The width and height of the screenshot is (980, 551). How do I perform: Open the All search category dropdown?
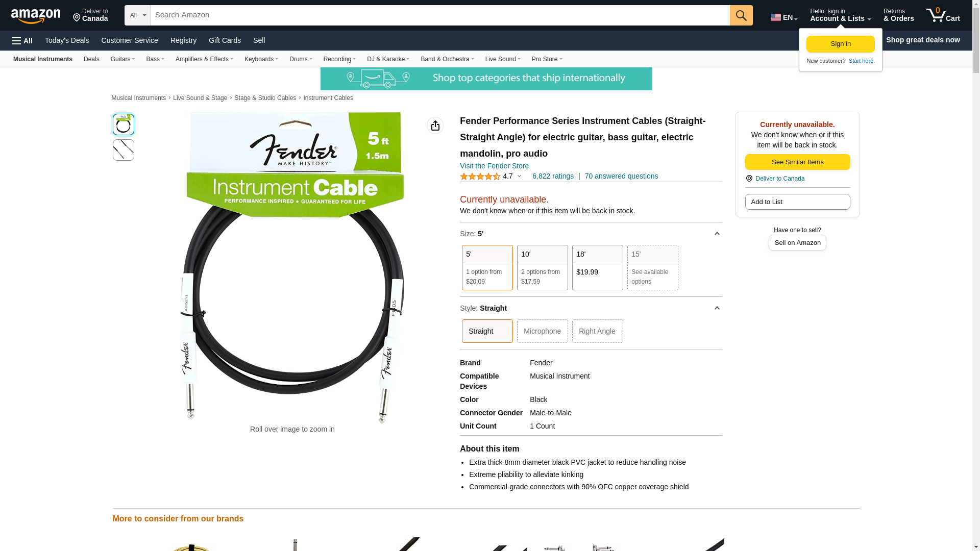pos(137,15)
